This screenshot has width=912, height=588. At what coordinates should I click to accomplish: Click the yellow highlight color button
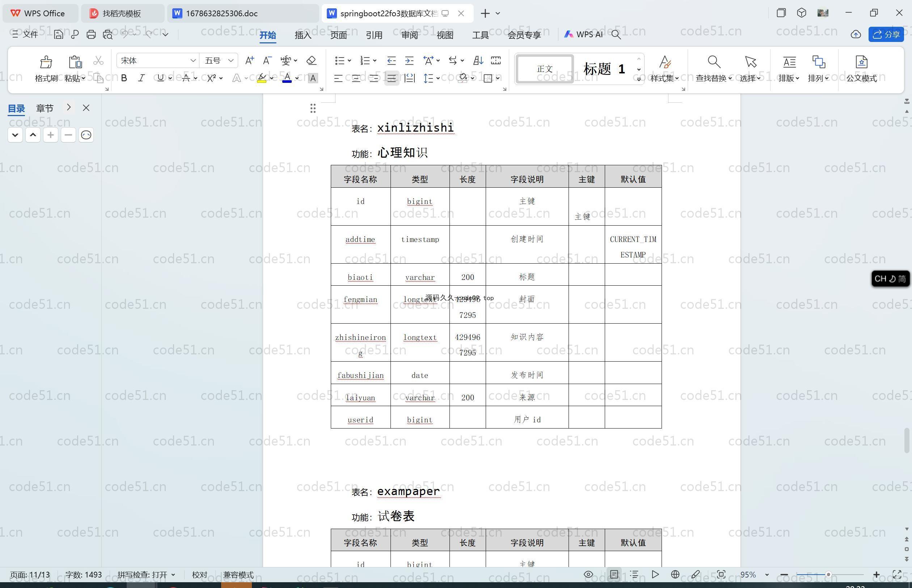tap(262, 78)
